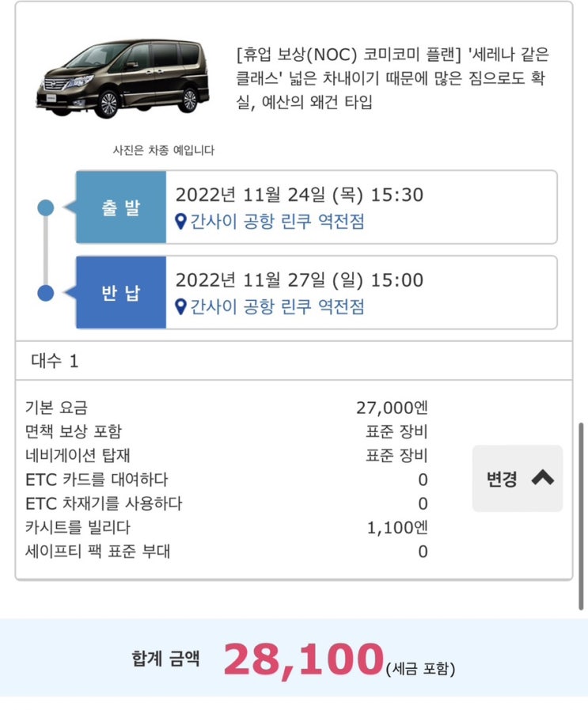This screenshot has width=588, height=710.
Task: Click the upward chevron icon on 변경
Action: [x=543, y=478]
